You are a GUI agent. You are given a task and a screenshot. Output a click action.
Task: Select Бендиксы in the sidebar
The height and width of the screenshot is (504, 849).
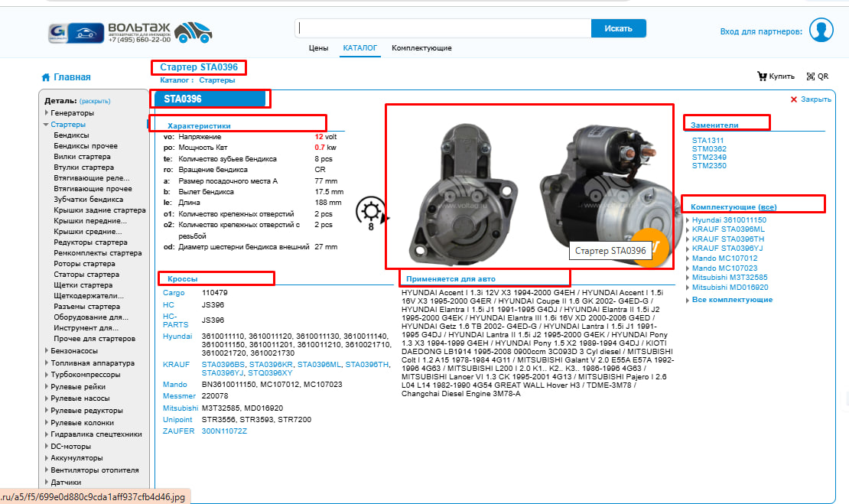[x=71, y=135]
